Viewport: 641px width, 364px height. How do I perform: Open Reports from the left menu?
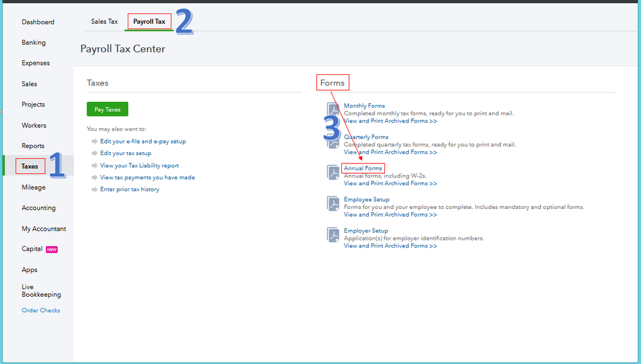(x=33, y=145)
